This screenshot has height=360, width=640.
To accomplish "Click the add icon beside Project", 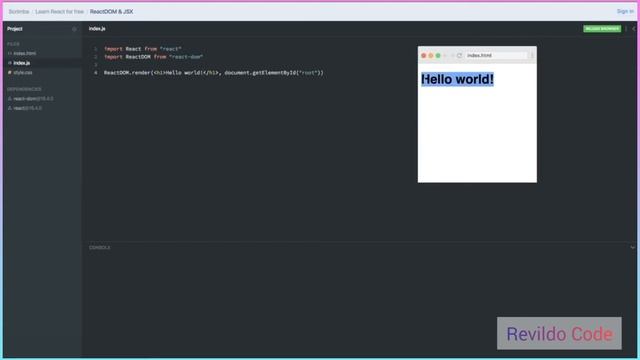I will [x=74, y=29].
